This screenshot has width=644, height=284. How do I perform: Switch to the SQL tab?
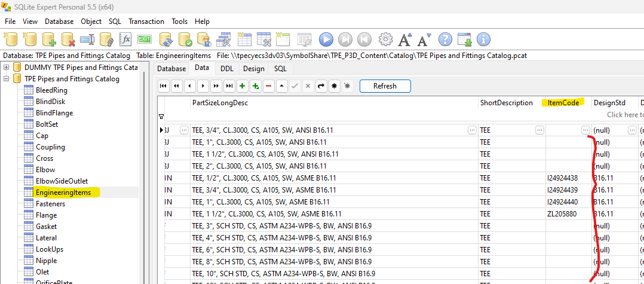tap(281, 69)
